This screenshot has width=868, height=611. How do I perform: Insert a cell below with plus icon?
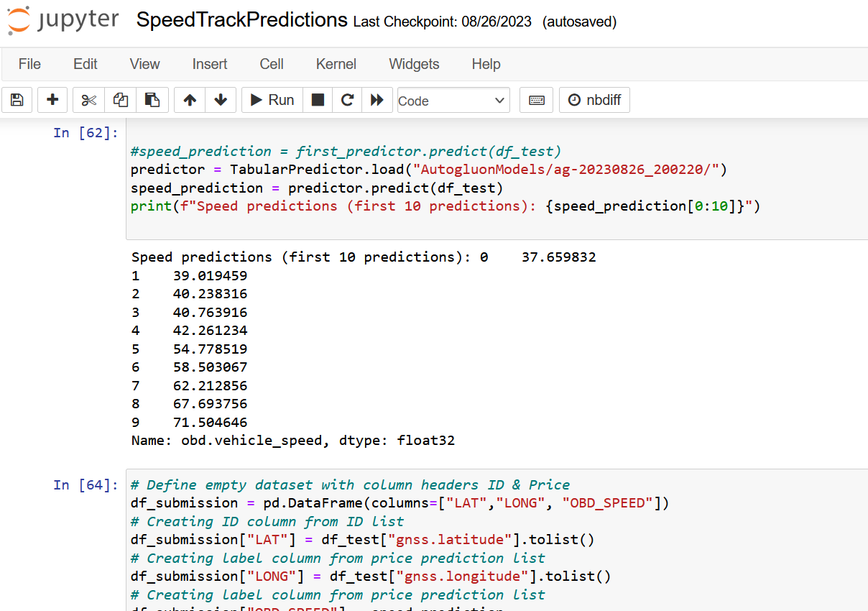click(x=52, y=100)
